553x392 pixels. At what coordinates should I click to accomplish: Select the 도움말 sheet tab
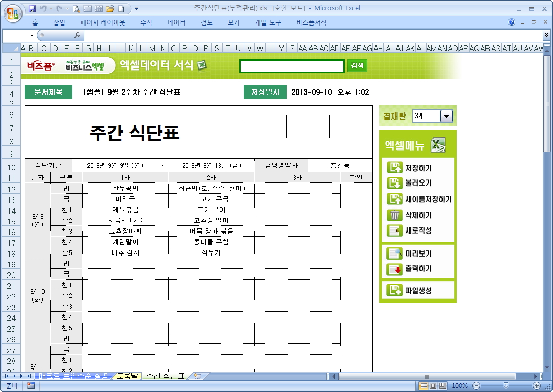127,376
